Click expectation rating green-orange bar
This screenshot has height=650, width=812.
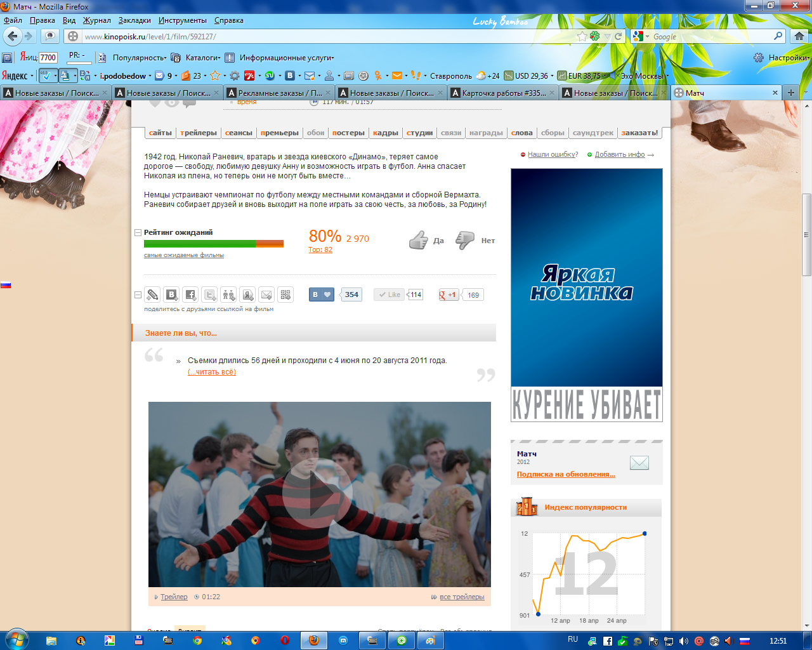(214, 244)
